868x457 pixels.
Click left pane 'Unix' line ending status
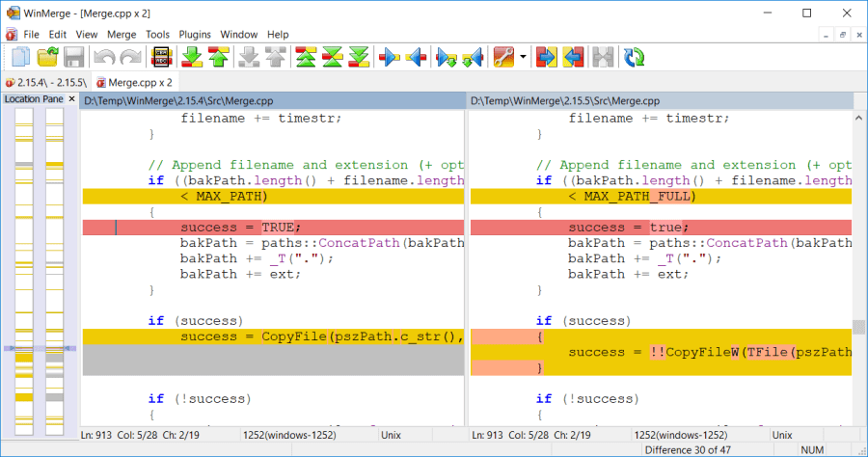click(x=391, y=435)
